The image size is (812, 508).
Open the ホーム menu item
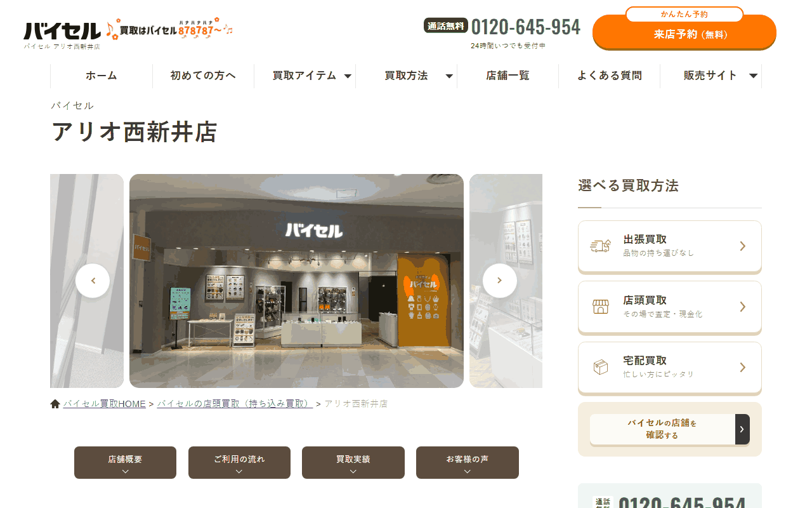tap(101, 76)
